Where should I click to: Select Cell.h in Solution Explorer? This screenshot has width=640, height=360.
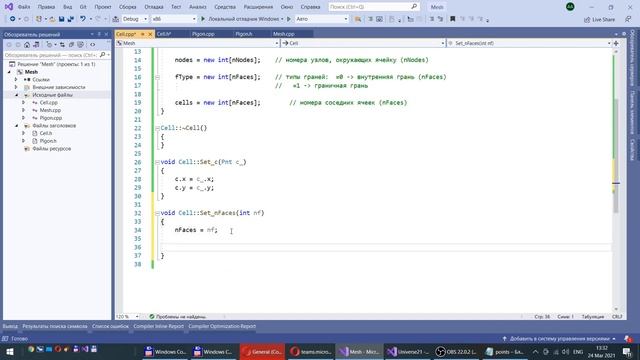(46, 133)
